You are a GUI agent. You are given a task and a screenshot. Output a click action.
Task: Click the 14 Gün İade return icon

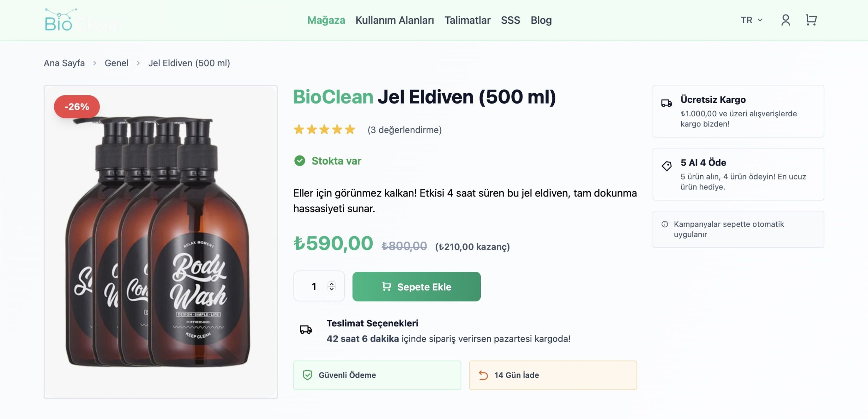pos(483,375)
